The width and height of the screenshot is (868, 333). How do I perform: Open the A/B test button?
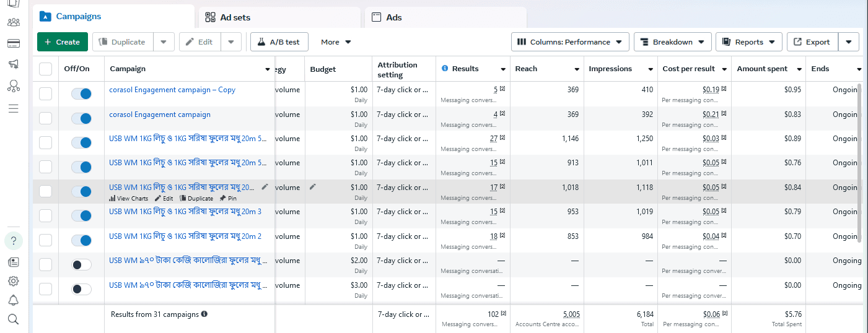[x=279, y=42]
